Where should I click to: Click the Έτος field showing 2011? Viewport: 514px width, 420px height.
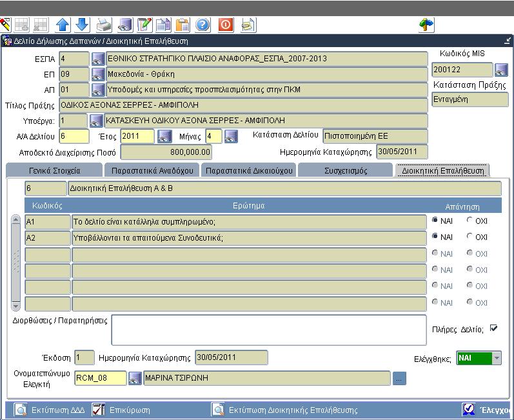click(x=137, y=136)
